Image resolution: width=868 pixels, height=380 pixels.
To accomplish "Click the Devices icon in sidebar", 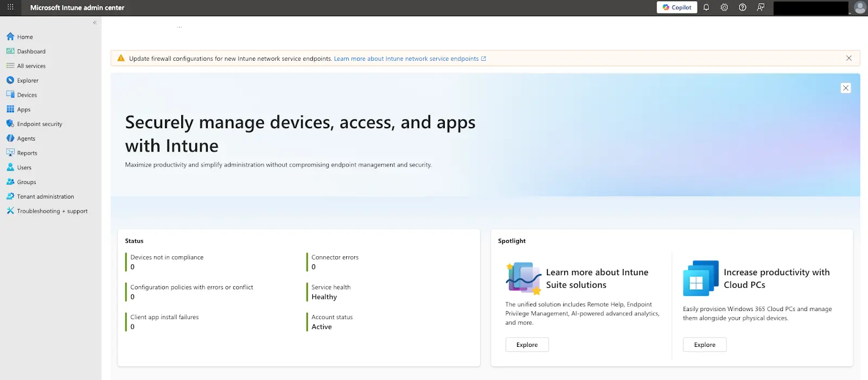I will point(10,94).
